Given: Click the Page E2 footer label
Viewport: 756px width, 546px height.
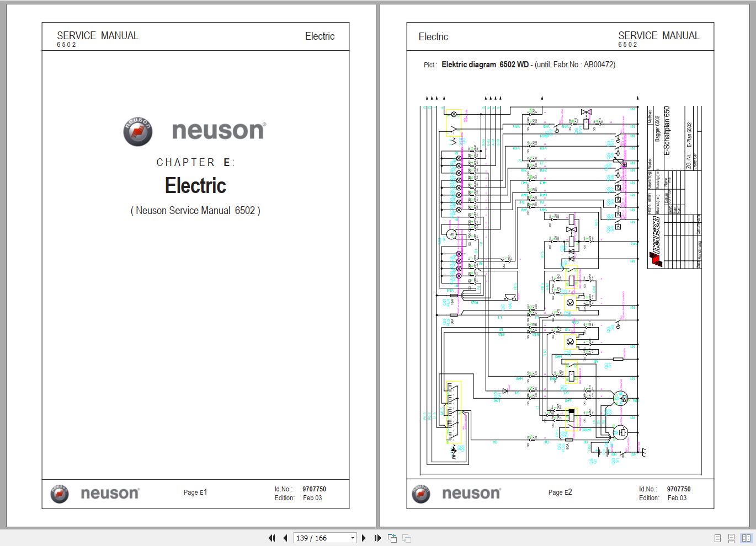Looking at the screenshot, I should pyautogui.click(x=560, y=492).
